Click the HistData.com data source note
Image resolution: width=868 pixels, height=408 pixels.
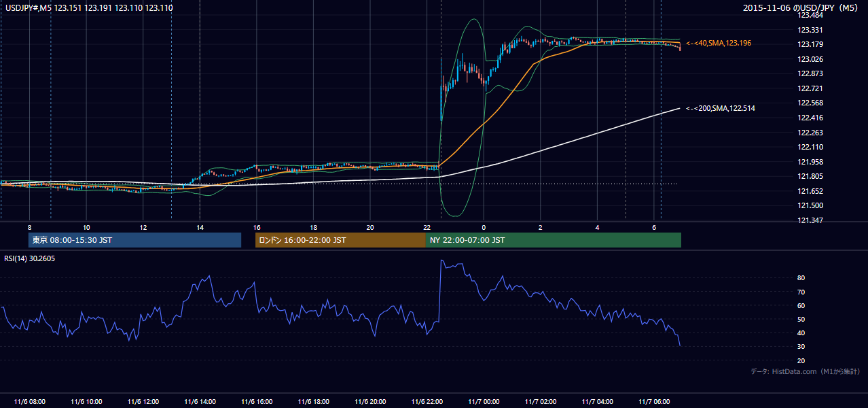806,371
